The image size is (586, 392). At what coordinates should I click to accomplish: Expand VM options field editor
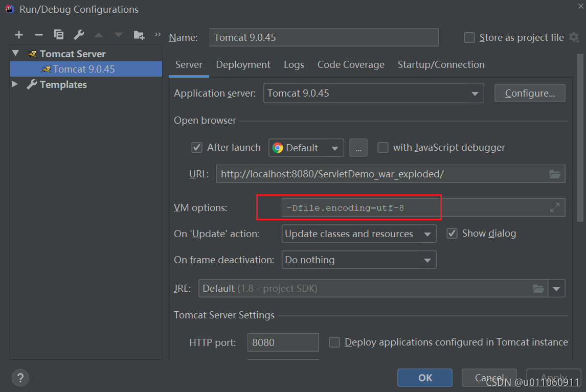(x=555, y=208)
